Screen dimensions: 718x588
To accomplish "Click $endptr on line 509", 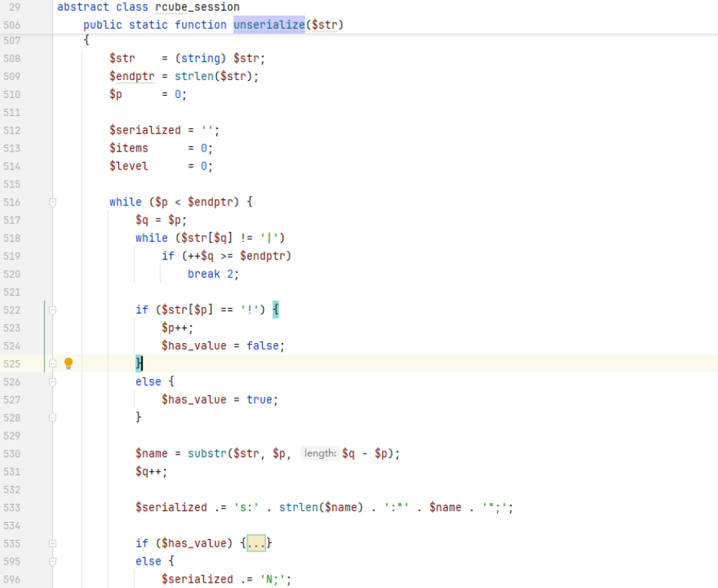I will [x=132, y=76].
